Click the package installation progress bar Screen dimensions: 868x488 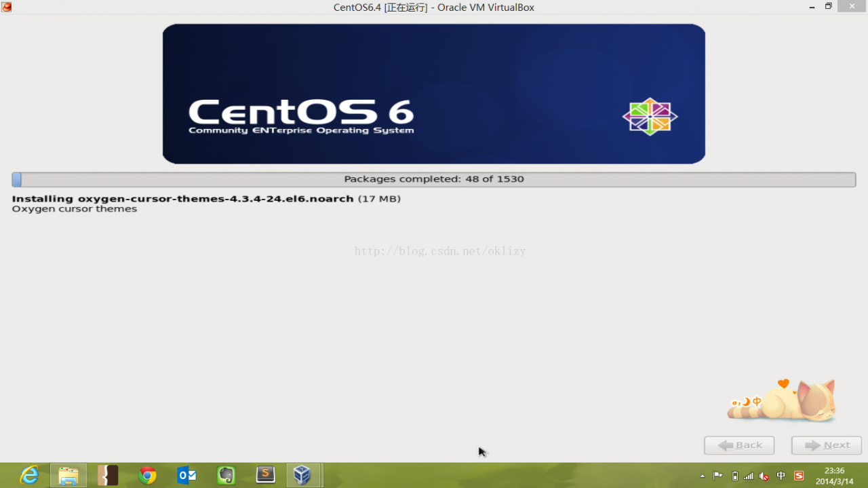tap(434, 179)
